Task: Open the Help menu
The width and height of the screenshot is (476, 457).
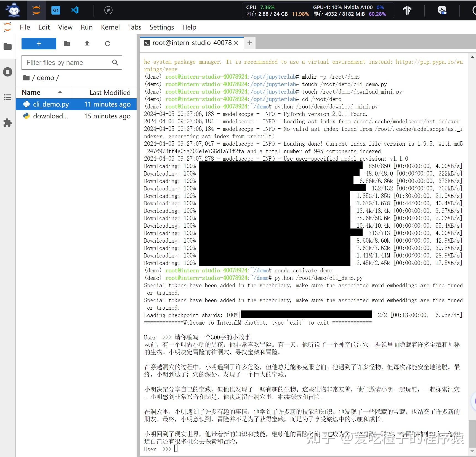Action: pyautogui.click(x=189, y=27)
